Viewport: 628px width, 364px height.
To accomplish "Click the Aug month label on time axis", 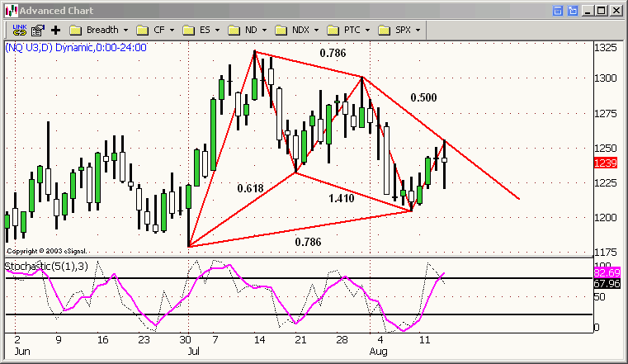I will pos(379,352).
